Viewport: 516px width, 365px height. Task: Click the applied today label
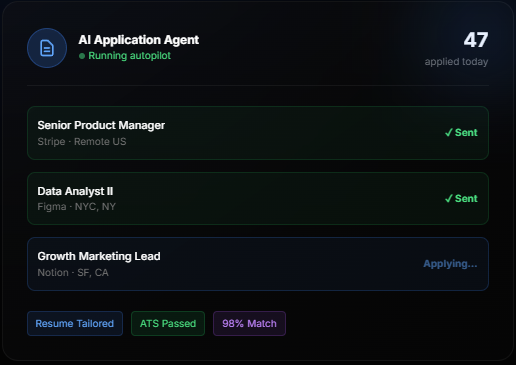tap(456, 62)
